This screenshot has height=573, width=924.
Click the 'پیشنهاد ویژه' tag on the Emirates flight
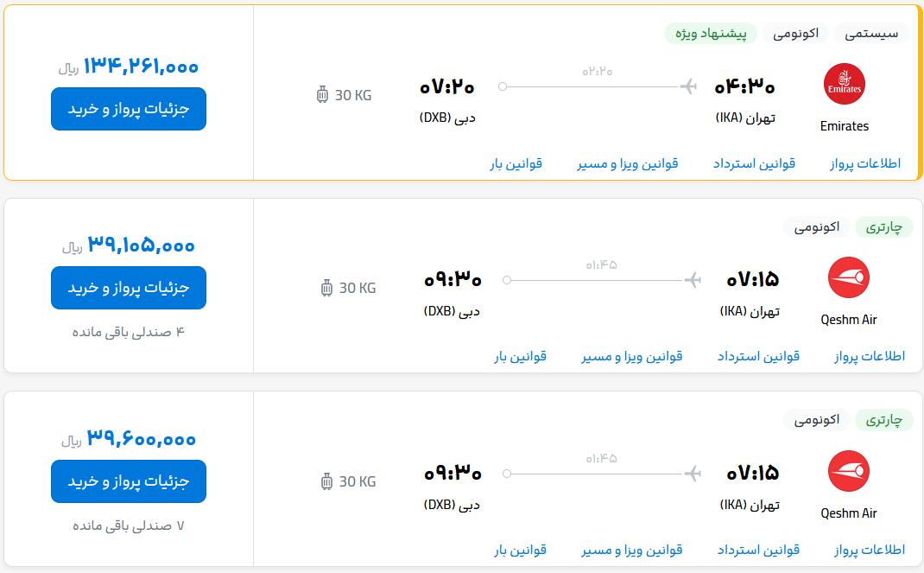click(711, 34)
